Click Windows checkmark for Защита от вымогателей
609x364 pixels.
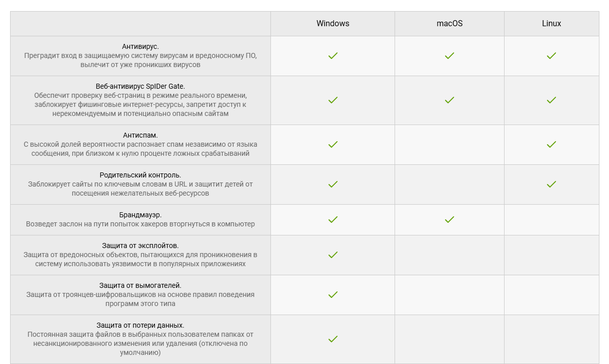(x=333, y=295)
